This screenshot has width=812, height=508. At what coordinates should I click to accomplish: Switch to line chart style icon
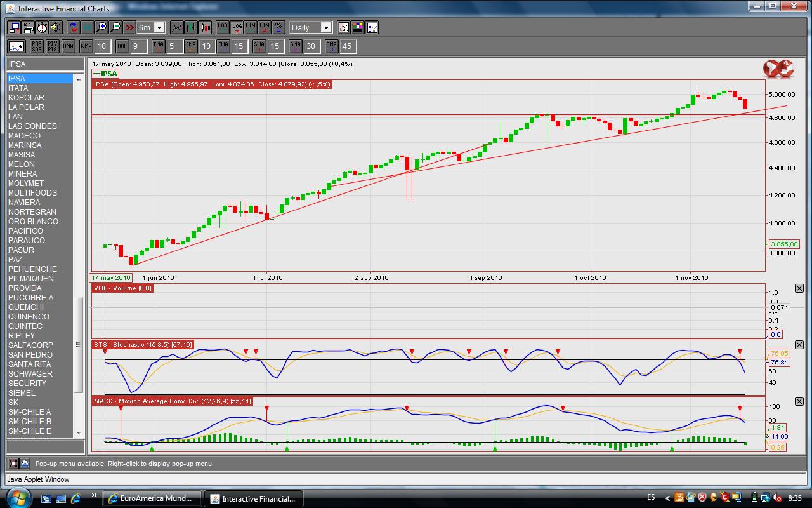(177, 28)
